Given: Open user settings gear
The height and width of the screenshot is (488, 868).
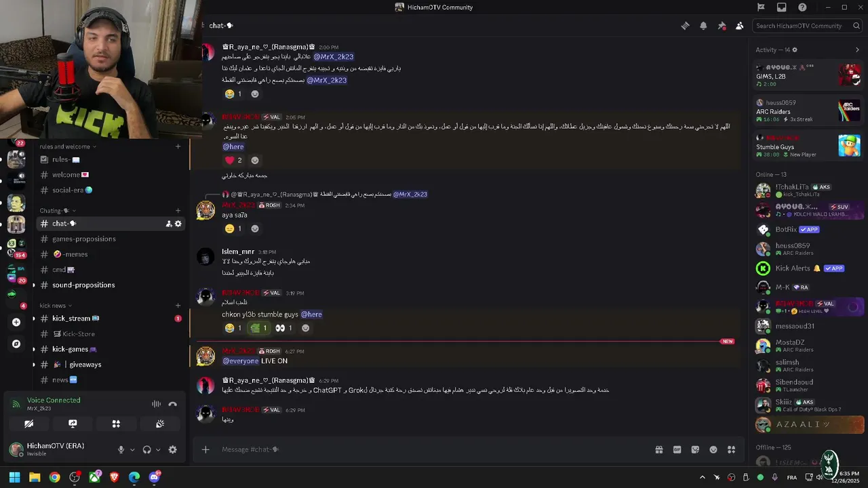Looking at the screenshot, I should pos(172,449).
